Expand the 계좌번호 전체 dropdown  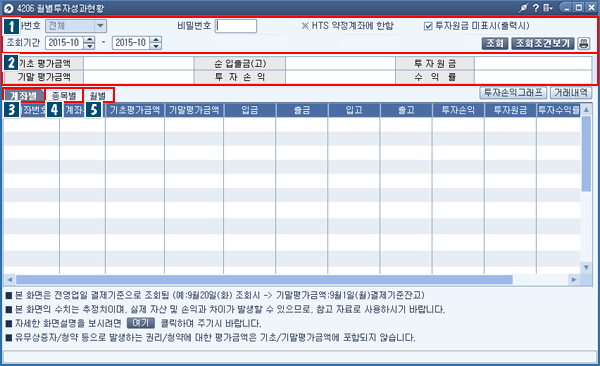100,26
